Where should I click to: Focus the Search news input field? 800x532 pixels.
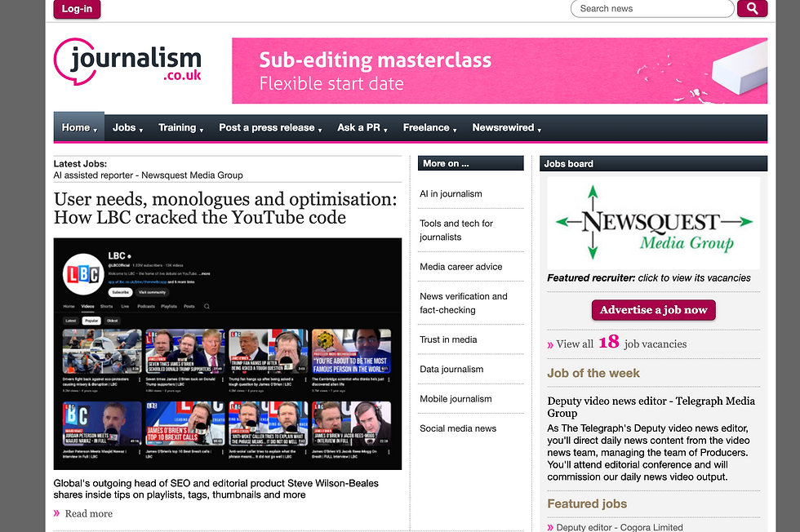(x=652, y=9)
